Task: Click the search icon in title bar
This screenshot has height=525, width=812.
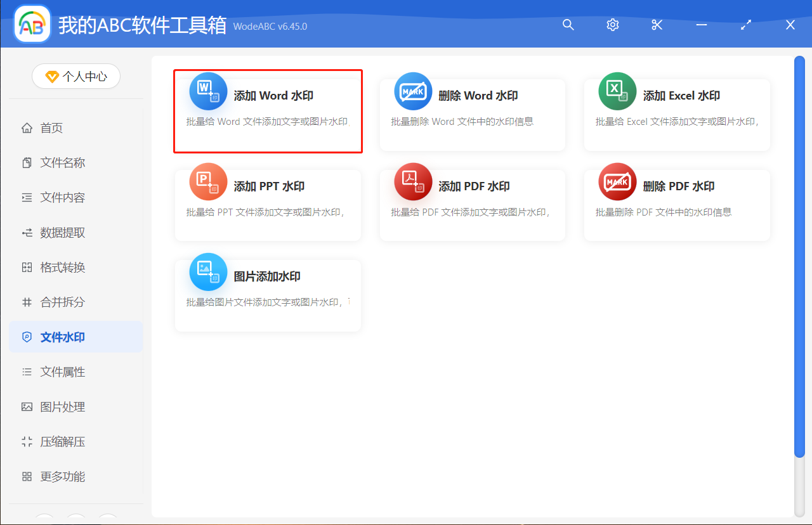Action: point(568,25)
